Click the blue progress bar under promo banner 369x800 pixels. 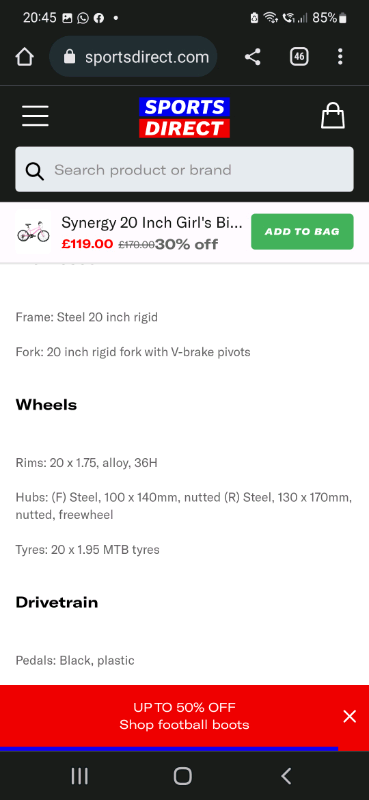click(x=169, y=749)
